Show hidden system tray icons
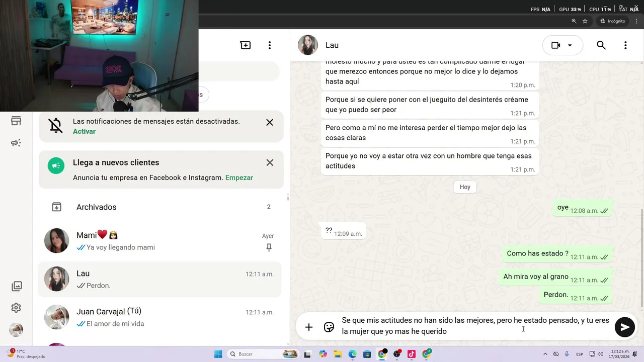The width and height of the screenshot is (644, 362). 545,354
